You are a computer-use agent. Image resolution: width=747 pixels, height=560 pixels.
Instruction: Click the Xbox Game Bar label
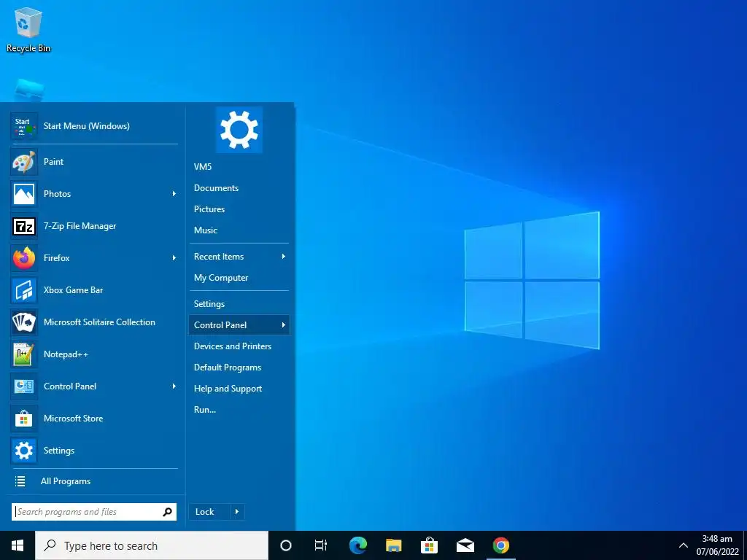pyautogui.click(x=74, y=290)
